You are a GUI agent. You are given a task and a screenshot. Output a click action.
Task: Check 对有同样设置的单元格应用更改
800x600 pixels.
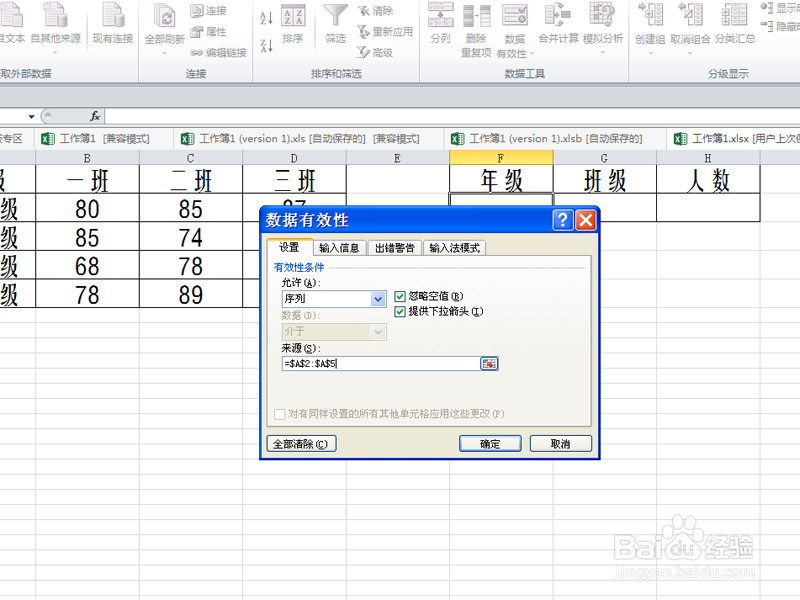(x=281, y=413)
